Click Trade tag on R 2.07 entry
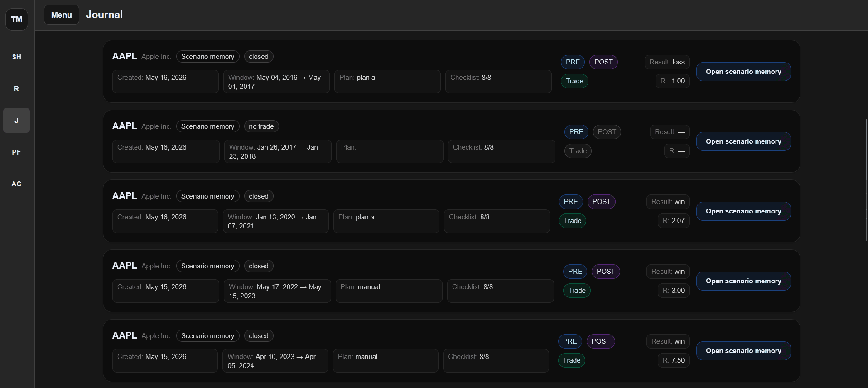This screenshot has width=868, height=388. pos(573,221)
